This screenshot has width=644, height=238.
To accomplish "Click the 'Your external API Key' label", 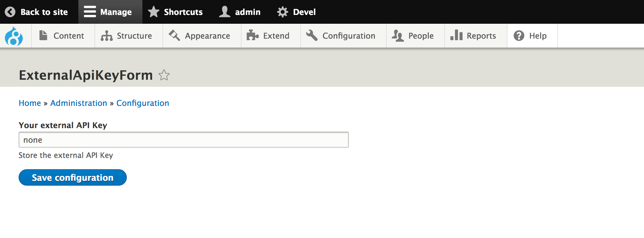I will tap(63, 125).
